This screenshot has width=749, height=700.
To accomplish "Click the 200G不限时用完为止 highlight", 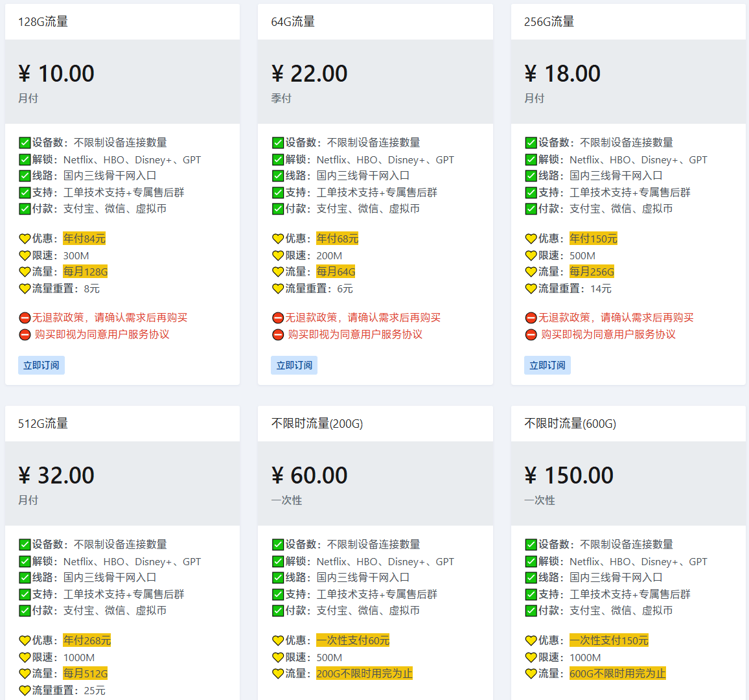I will pos(365,673).
